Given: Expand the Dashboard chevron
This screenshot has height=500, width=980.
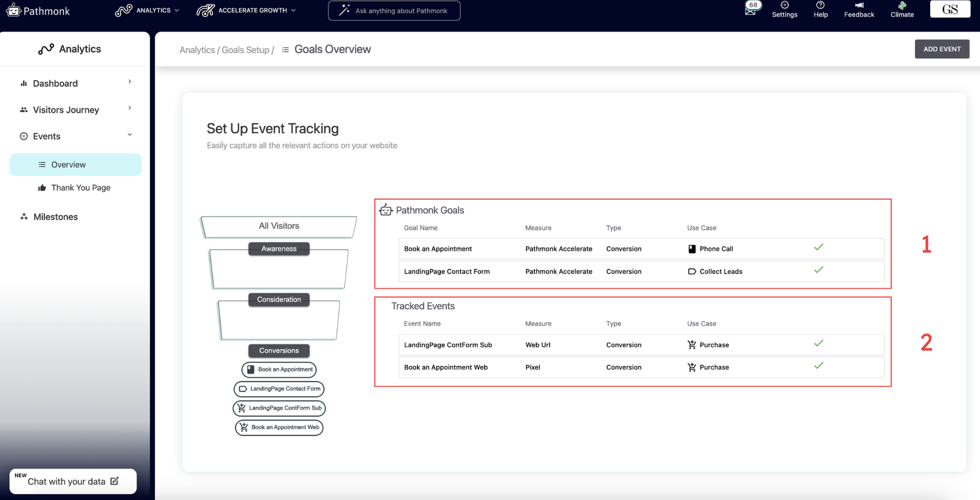Looking at the screenshot, I should [130, 82].
